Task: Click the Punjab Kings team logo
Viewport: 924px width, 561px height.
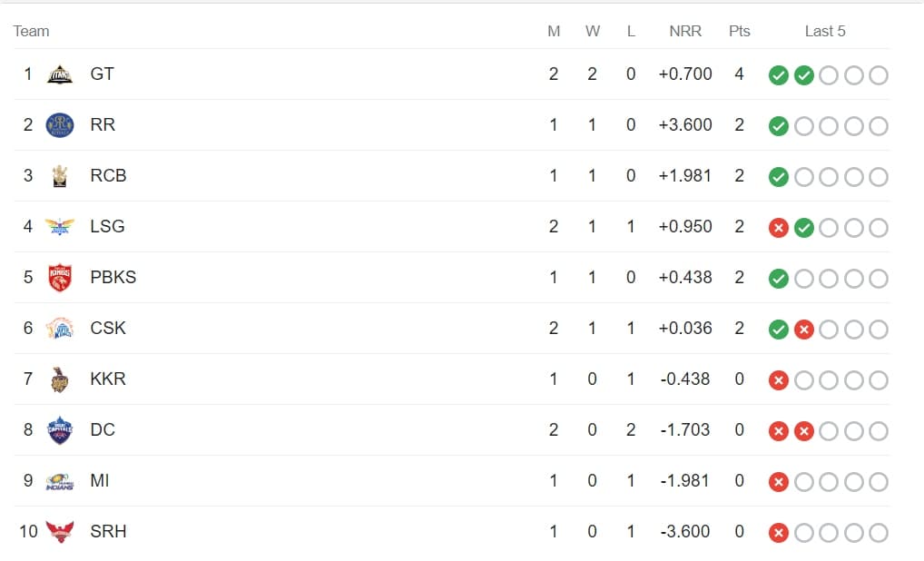Action: [60, 278]
